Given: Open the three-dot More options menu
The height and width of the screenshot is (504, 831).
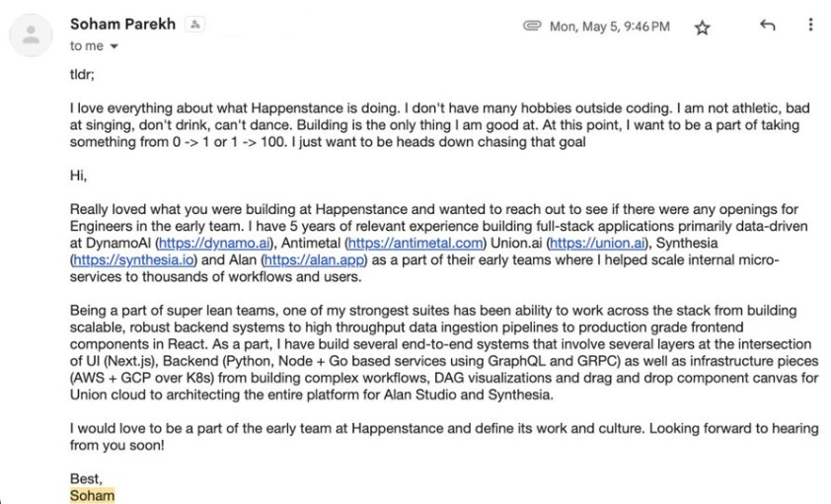Looking at the screenshot, I should [810, 27].
